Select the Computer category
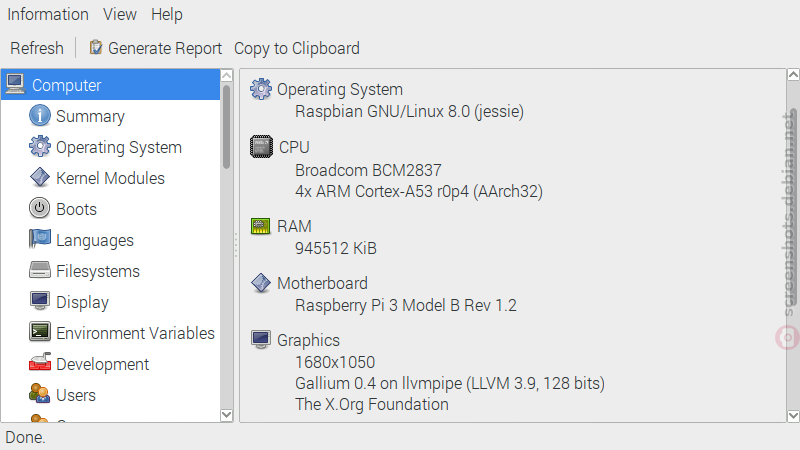The height and width of the screenshot is (450, 800). (x=111, y=85)
